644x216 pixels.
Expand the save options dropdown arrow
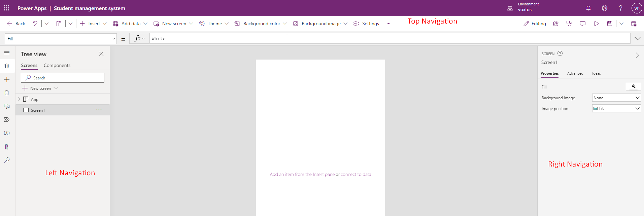621,24
